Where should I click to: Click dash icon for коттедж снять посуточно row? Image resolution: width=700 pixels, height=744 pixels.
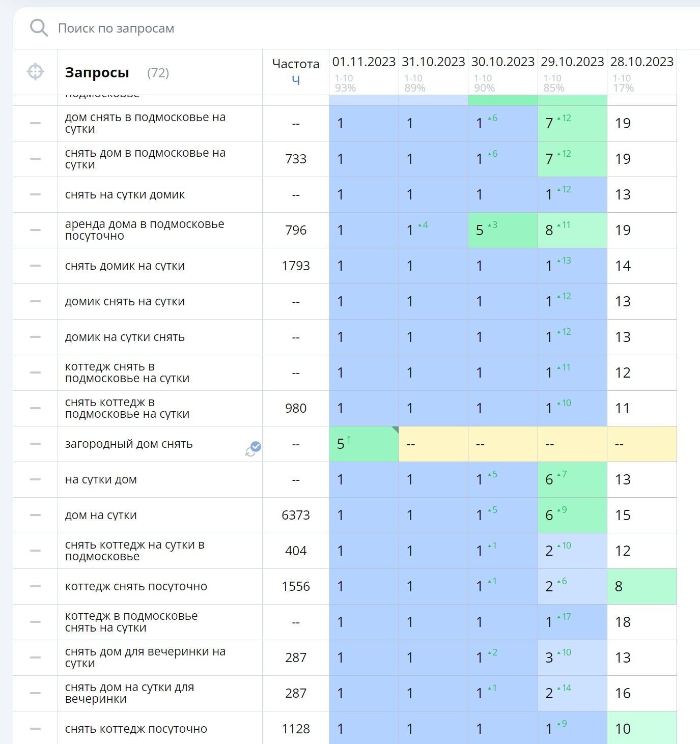pos(35,586)
